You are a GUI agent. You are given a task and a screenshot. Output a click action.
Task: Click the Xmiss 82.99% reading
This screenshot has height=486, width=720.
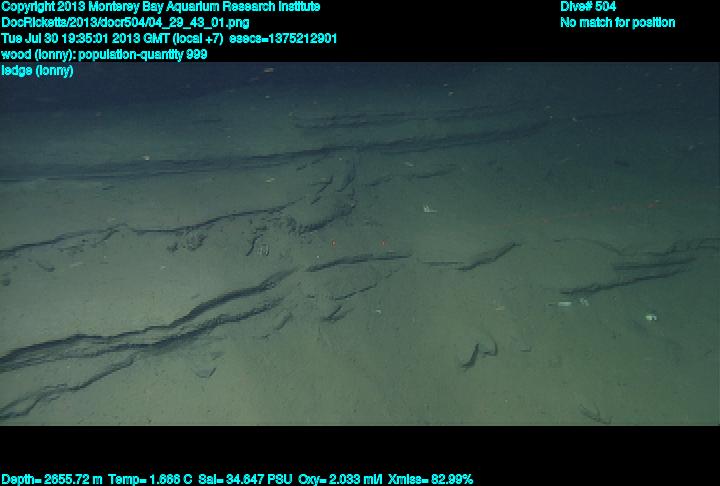pos(433,479)
